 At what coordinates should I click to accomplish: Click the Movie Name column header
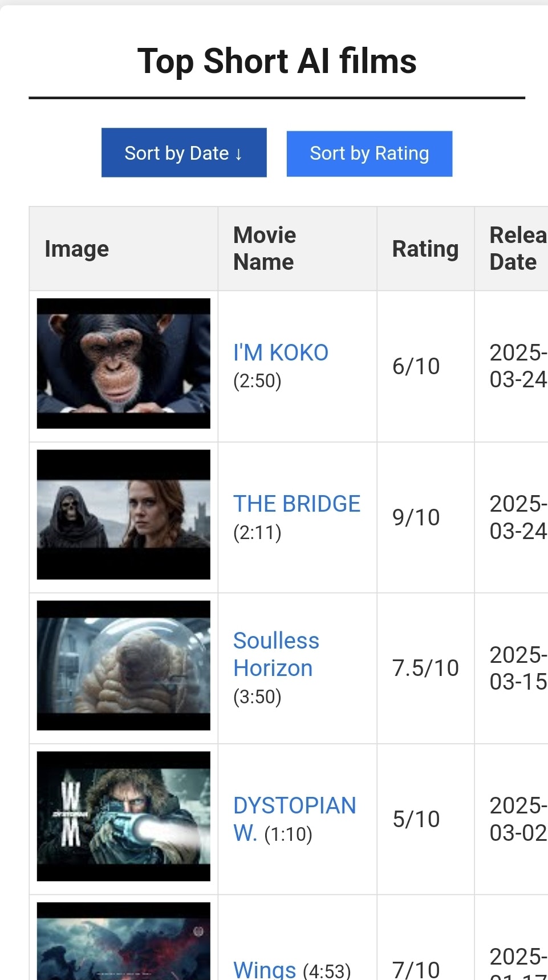(264, 248)
